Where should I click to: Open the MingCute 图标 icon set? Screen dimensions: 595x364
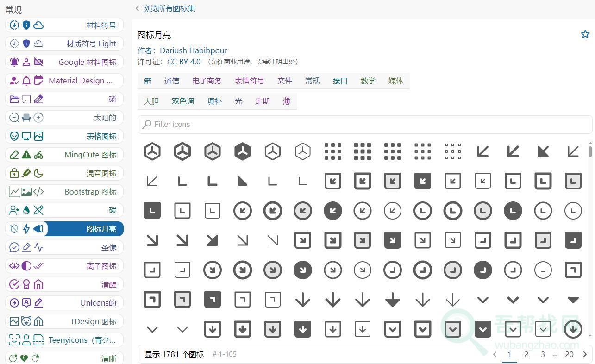click(x=64, y=155)
